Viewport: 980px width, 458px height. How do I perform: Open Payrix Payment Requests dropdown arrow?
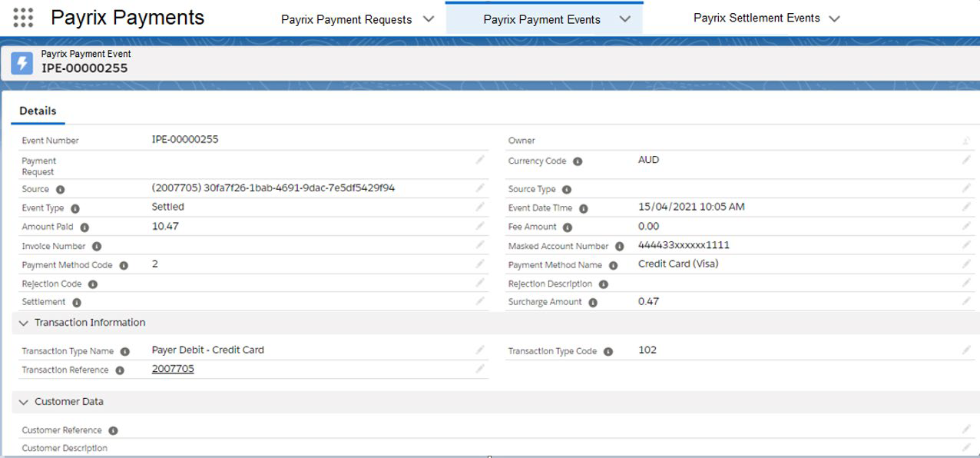pyautogui.click(x=429, y=20)
